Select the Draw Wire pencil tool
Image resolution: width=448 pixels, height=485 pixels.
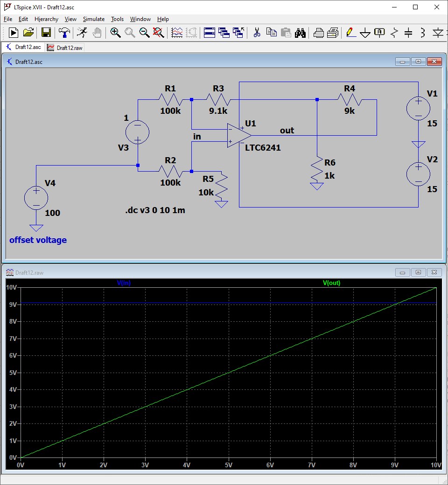350,33
